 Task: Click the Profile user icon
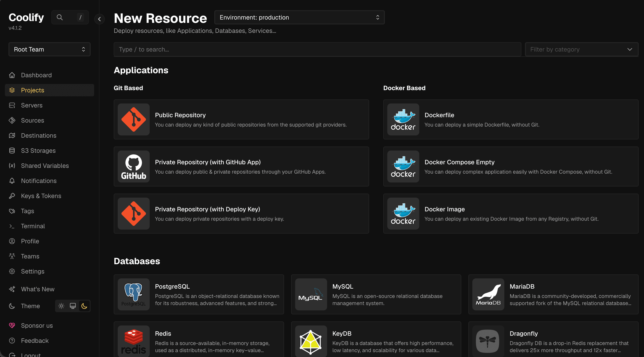(x=12, y=241)
